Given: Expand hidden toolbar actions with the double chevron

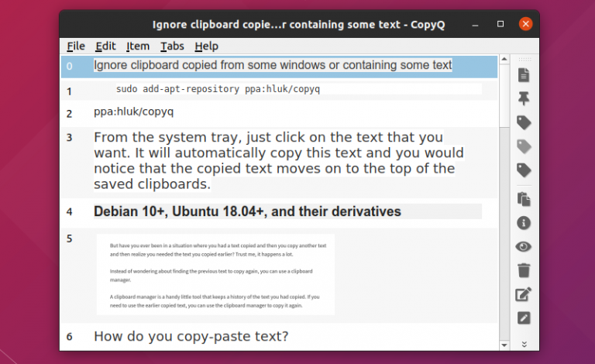Looking at the screenshot, I should click(x=524, y=345).
